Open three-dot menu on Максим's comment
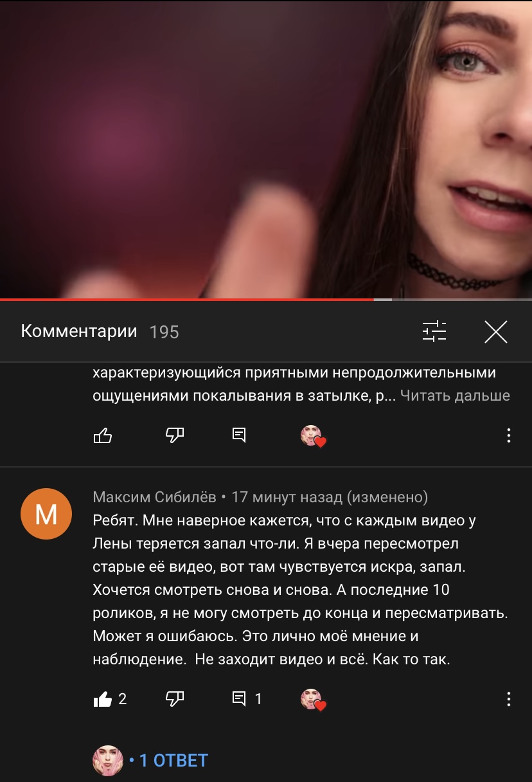 pyautogui.click(x=508, y=699)
